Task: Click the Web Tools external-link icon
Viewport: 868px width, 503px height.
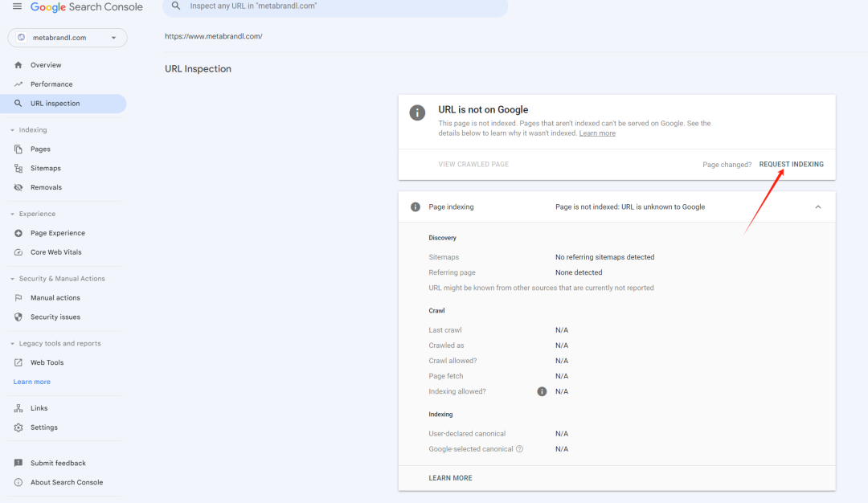Action: pyautogui.click(x=18, y=362)
